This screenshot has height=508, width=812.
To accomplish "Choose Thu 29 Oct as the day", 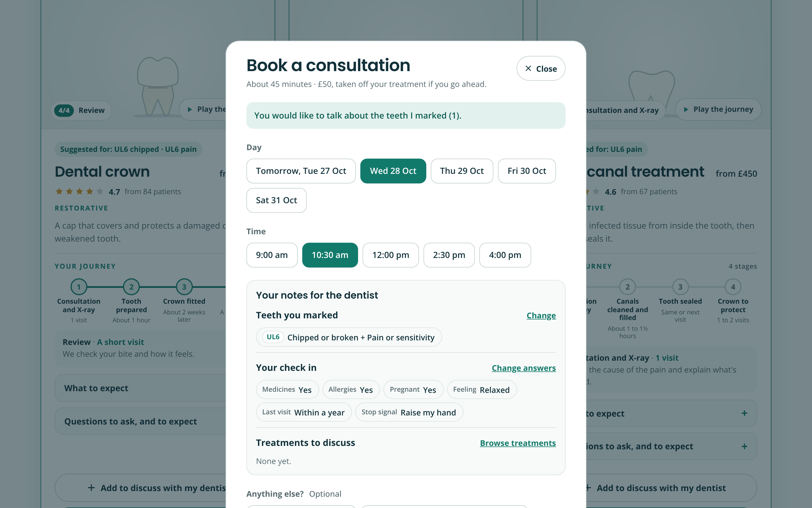I will tap(462, 171).
